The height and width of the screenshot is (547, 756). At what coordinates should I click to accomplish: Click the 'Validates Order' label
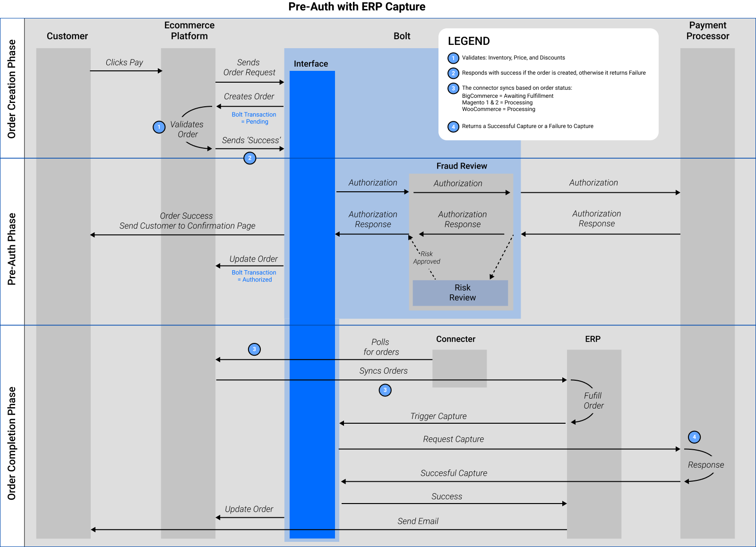coord(187,129)
